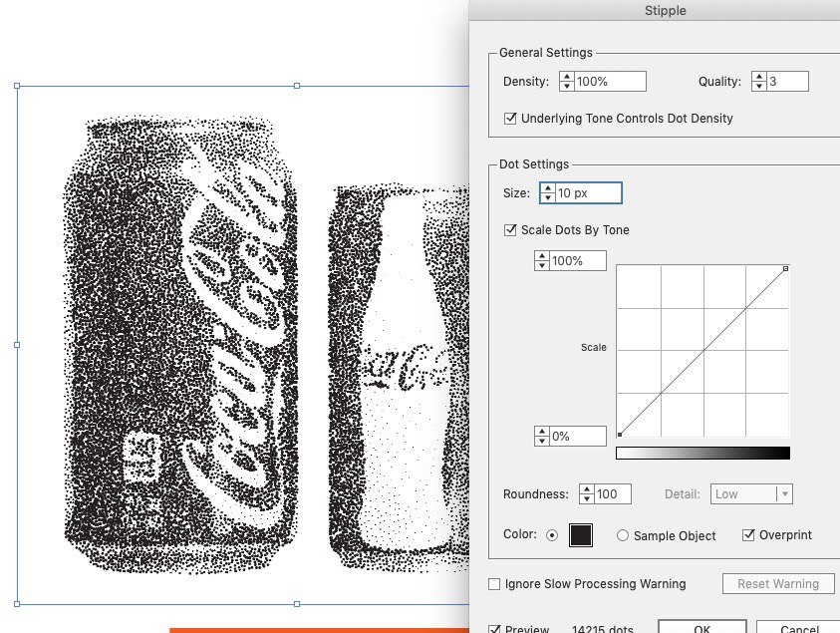
Task: Toggle the Overprint checkbox
Action: tap(748, 535)
